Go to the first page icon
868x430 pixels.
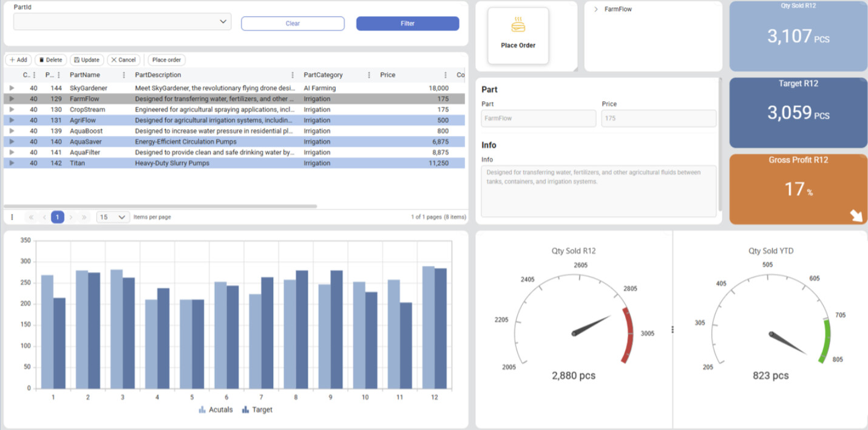(31, 217)
